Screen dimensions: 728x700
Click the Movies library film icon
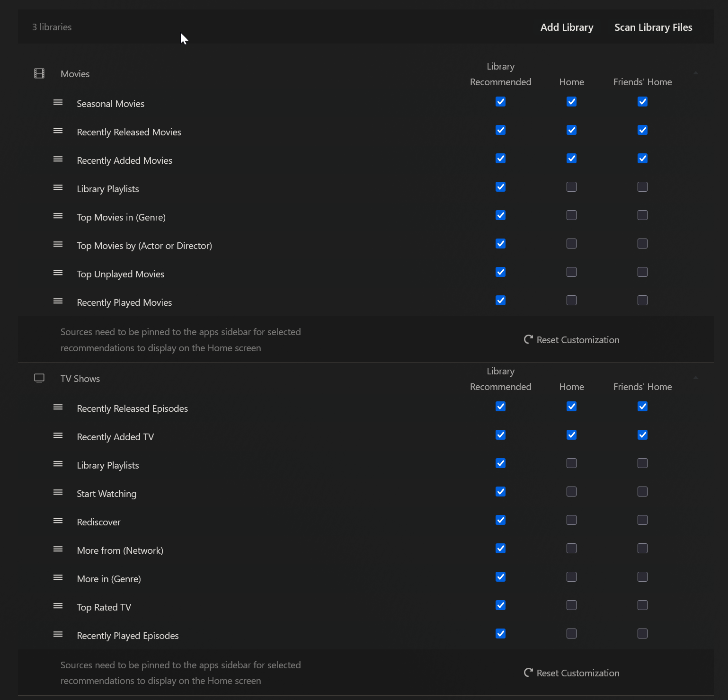39,74
